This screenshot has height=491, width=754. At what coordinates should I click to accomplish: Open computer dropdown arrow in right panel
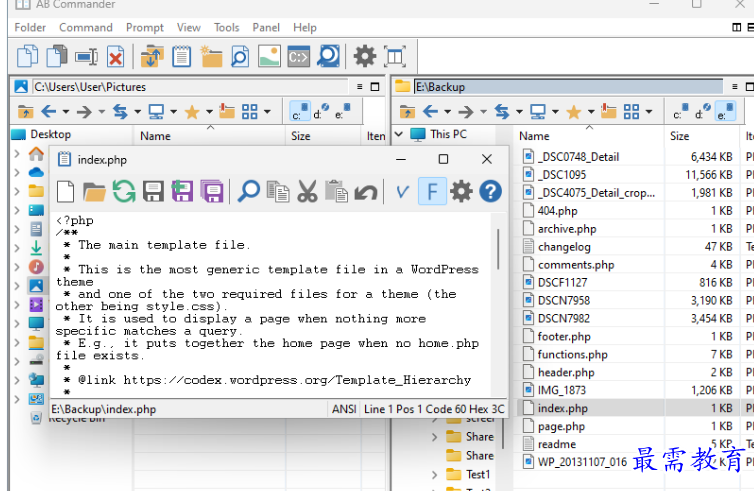pos(555,113)
